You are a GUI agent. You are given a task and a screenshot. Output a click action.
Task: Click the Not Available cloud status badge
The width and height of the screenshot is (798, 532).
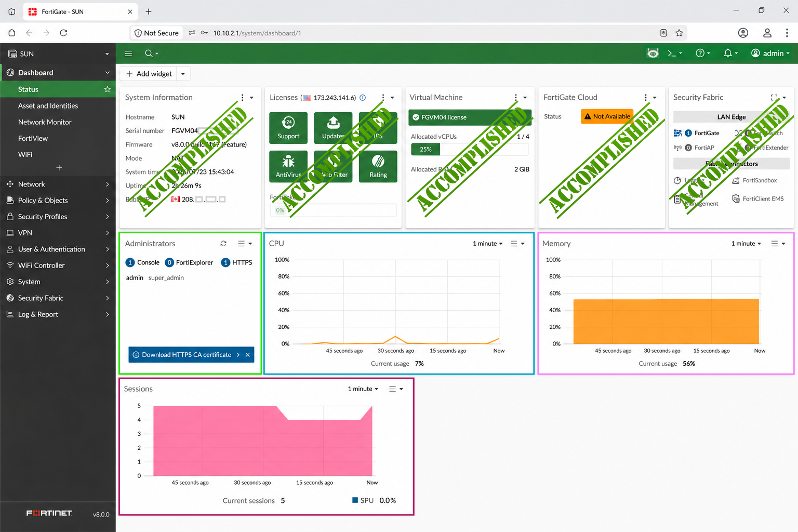[x=607, y=116]
